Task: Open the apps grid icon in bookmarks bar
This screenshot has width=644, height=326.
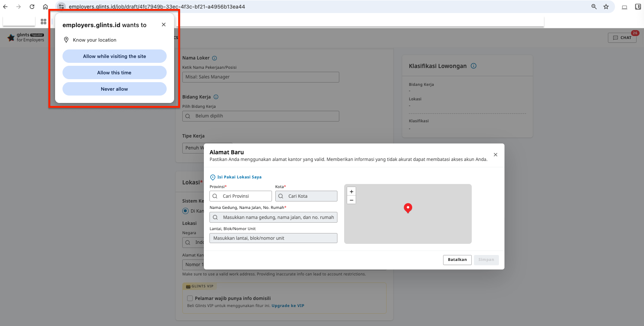Action: tap(44, 22)
